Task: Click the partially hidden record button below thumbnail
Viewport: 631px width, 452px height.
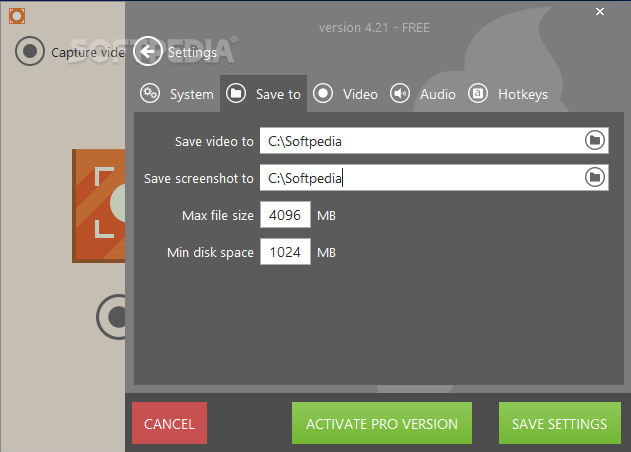Action: [111, 317]
